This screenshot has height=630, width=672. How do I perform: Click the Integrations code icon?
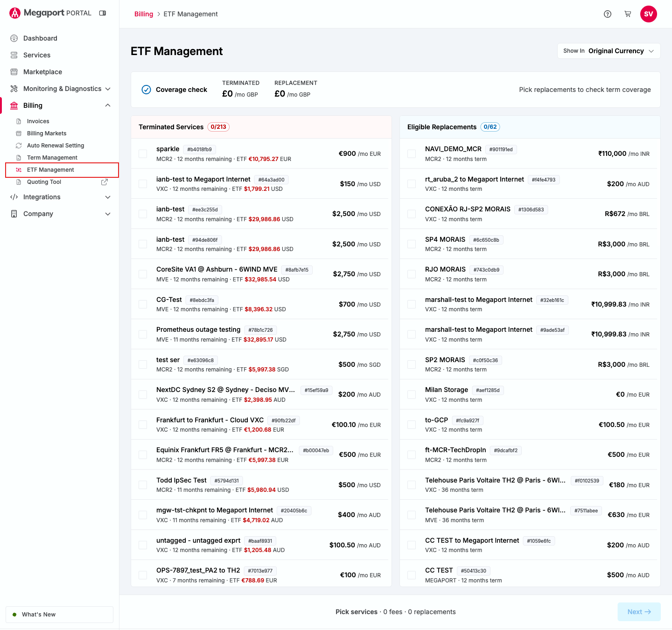click(14, 197)
